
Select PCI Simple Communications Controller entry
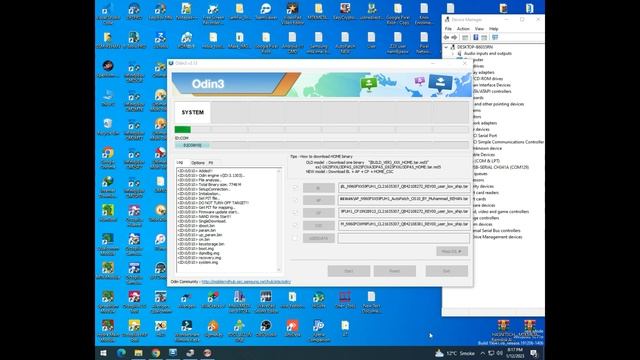pos(509,142)
